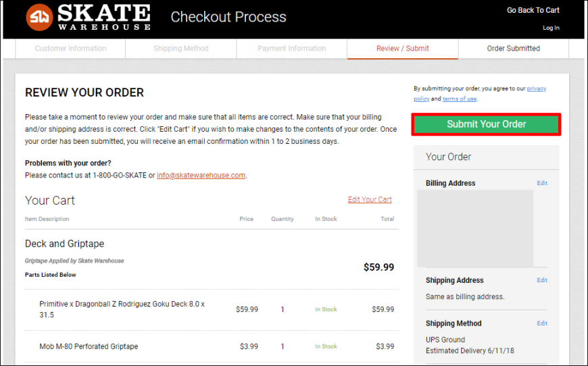This screenshot has width=588, height=366.
Task: Go to Payment Information tab
Action: tap(291, 49)
